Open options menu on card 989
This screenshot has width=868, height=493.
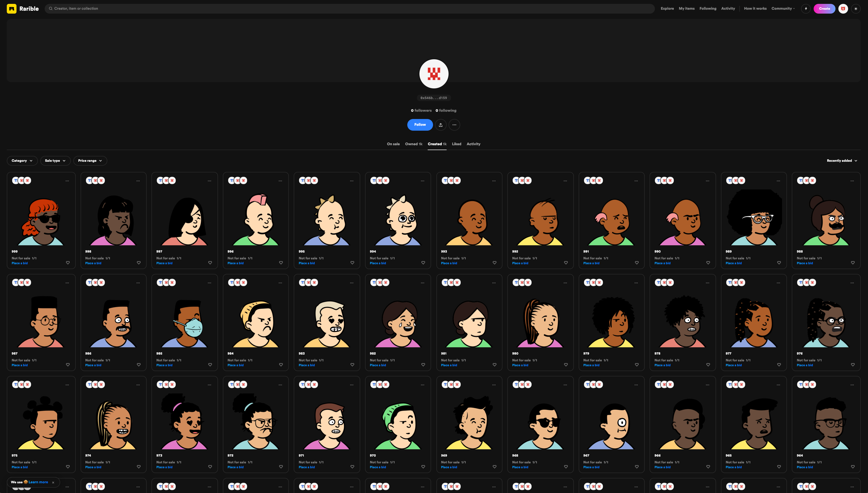click(x=778, y=181)
